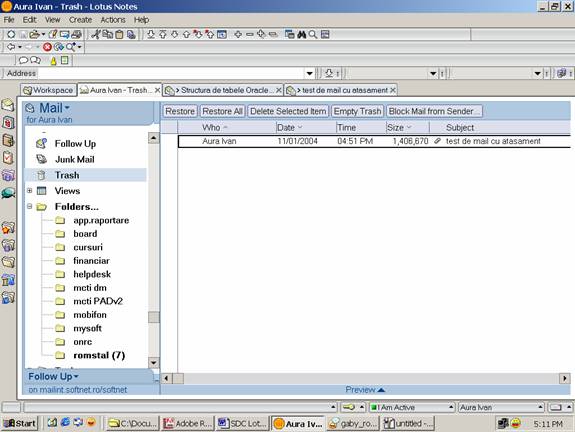Image resolution: width=575 pixels, height=432 pixels.
Task: Click the single speech bubble chat icon
Action: click(x=23, y=60)
